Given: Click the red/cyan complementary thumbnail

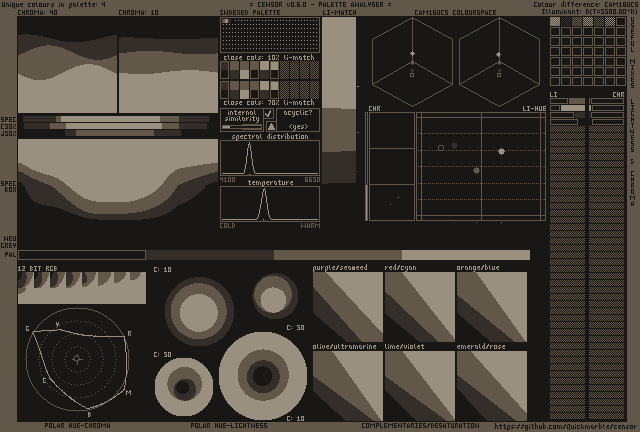Looking at the screenshot, I should (420, 307).
